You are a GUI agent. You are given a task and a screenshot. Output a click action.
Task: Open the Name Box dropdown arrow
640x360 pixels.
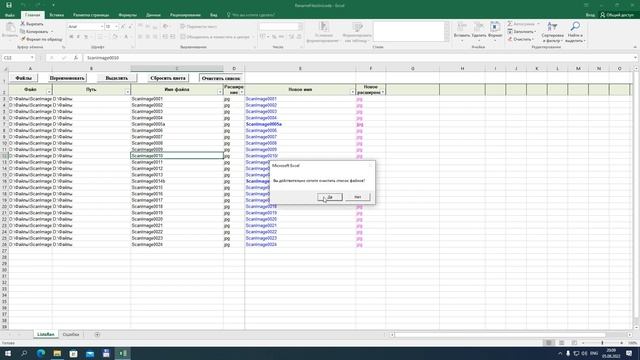click(32, 58)
